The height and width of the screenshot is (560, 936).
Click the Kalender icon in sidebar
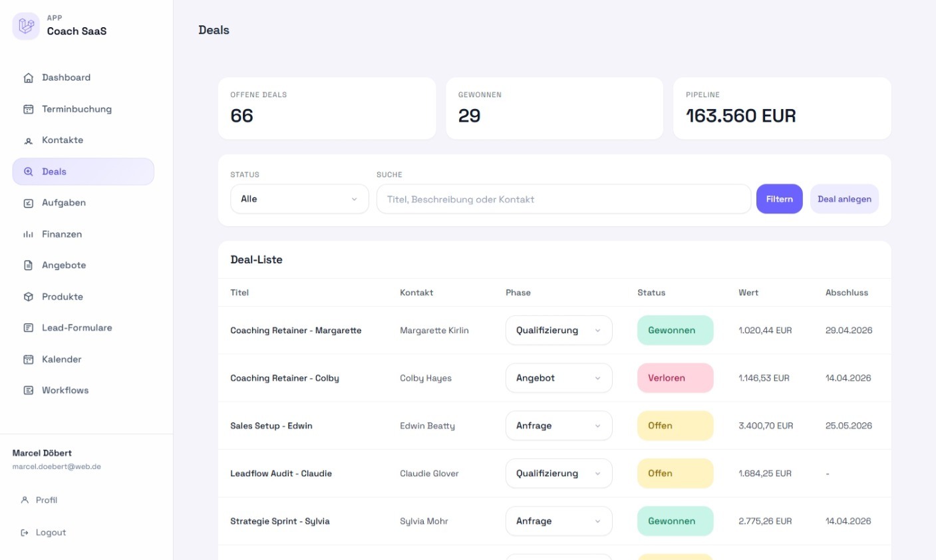click(29, 359)
